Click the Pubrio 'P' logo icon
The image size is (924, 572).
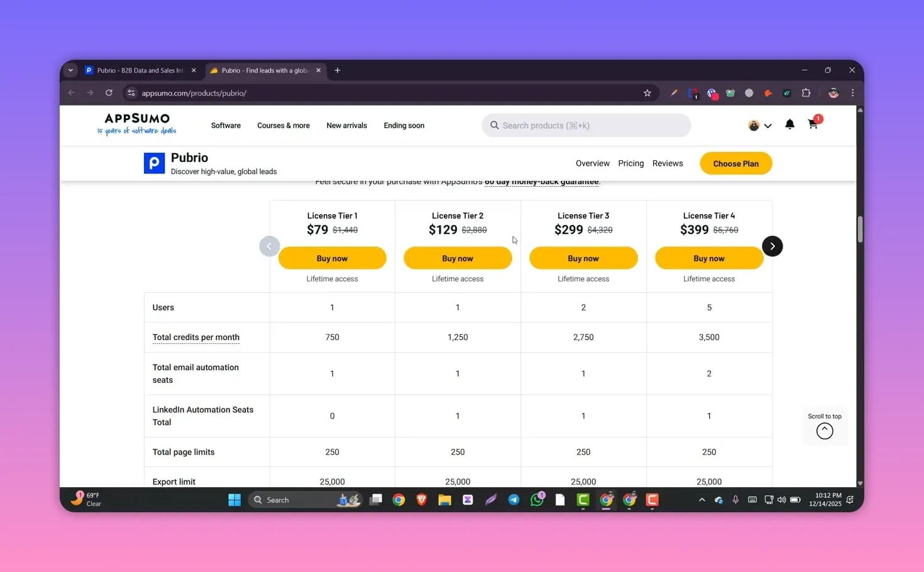154,163
